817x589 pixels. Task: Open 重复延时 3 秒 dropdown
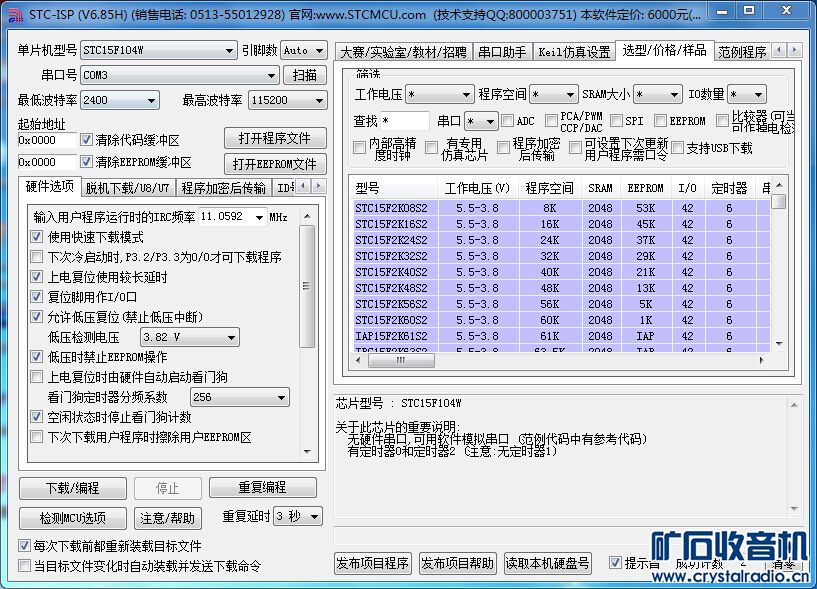(x=298, y=517)
